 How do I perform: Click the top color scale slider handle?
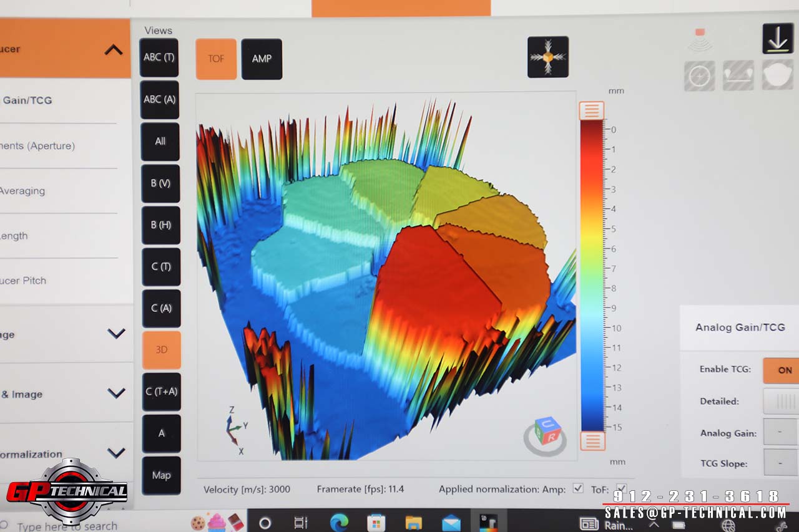(591, 110)
